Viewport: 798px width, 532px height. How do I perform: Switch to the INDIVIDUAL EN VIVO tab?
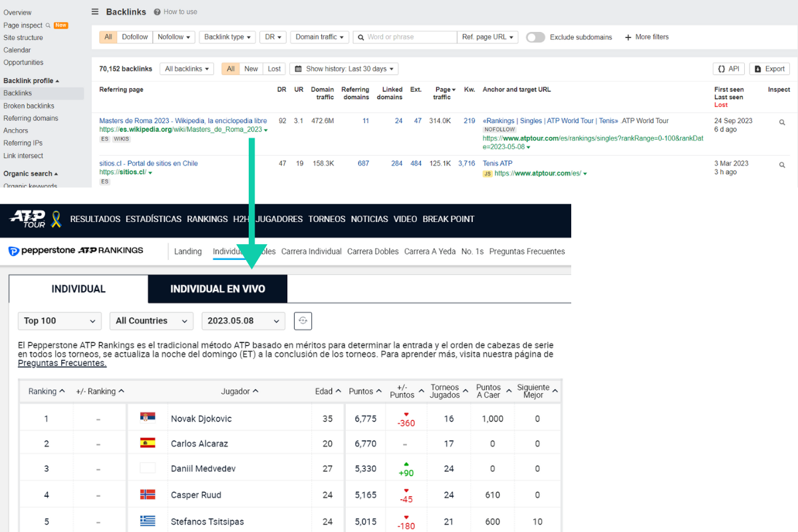(x=217, y=289)
